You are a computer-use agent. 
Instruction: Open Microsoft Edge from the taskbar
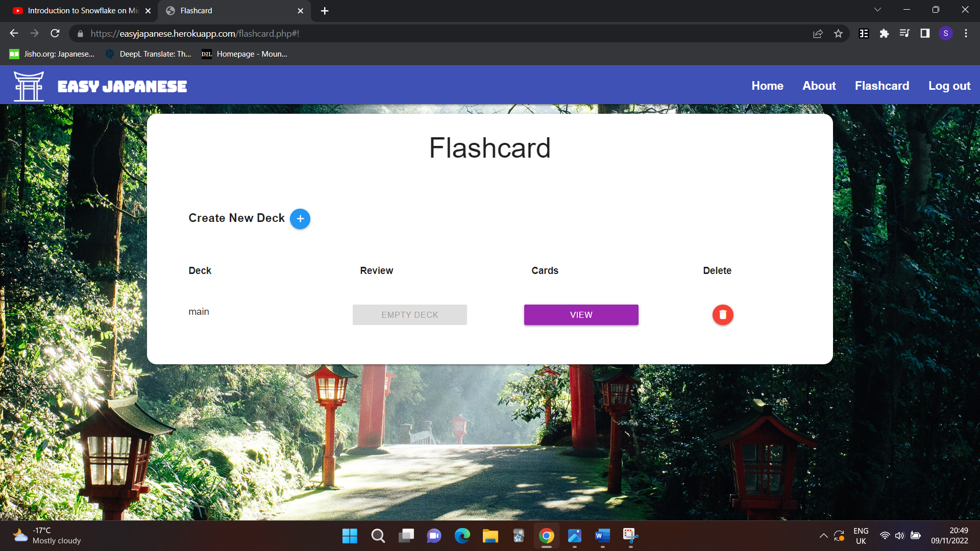coord(462,536)
